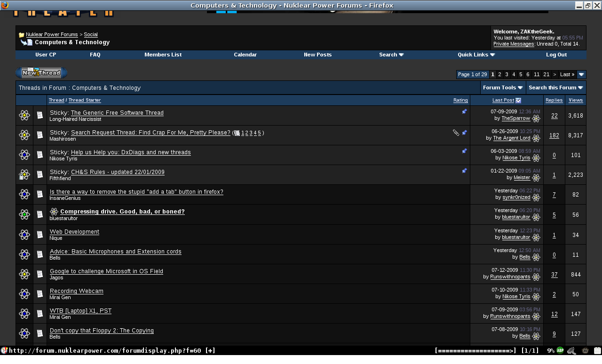This screenshot has width=602, height=364.
Task: Go to page 5 of Search Request Thread
Action: [x=259, y=133]
